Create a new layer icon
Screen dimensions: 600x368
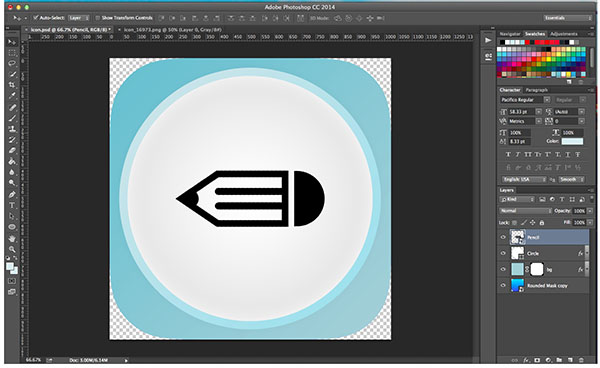tap(570, 360)
